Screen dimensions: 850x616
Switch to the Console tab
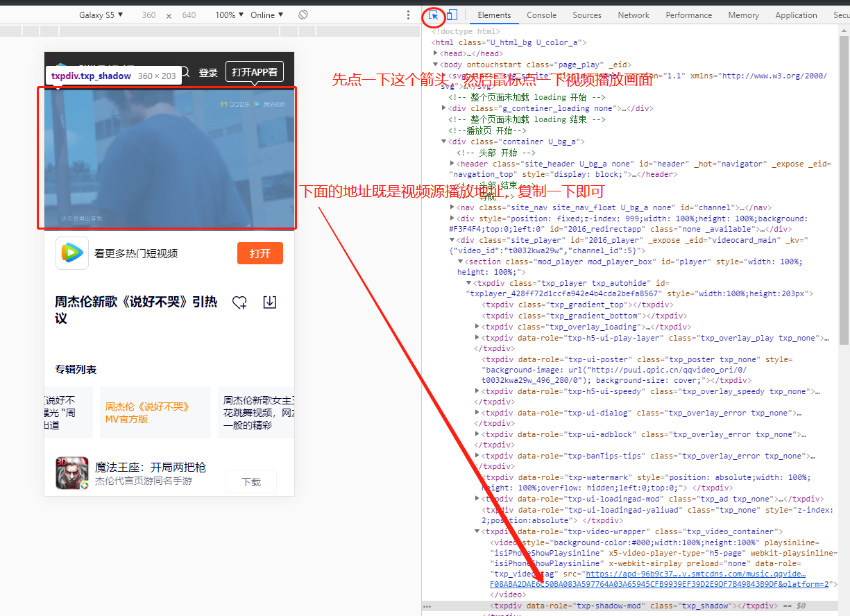pos(541,15)
